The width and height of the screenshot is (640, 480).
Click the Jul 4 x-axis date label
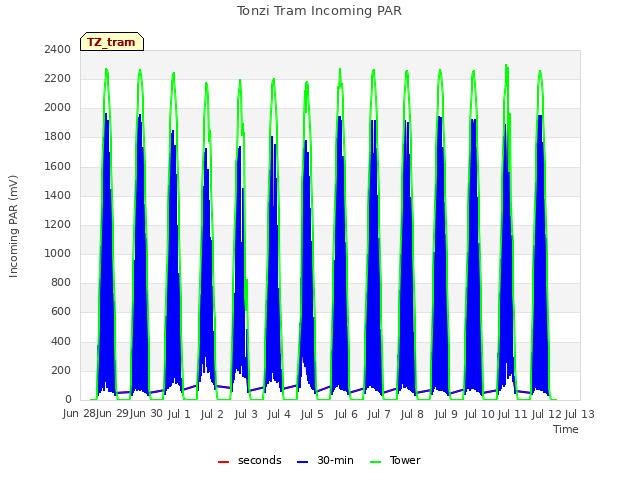click(279, 414)
